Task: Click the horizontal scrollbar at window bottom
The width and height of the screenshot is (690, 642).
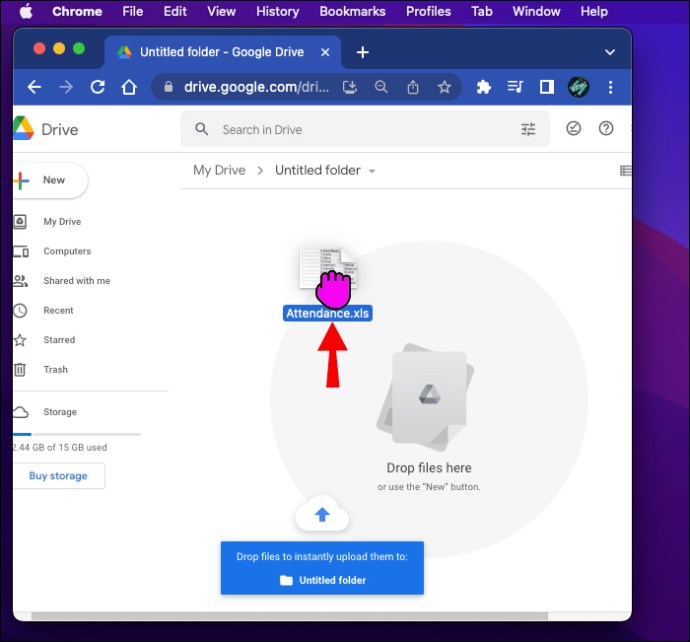Action: click(290, 616)
